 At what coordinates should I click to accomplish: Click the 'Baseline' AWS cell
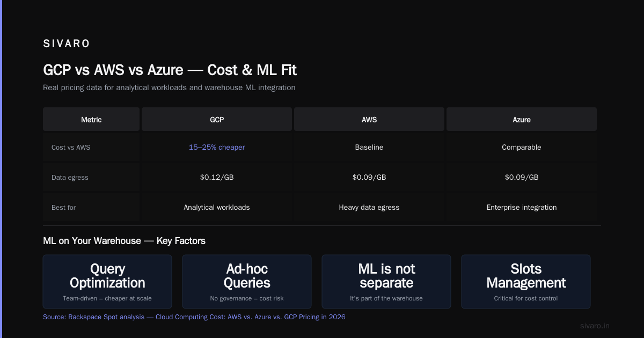369,148
